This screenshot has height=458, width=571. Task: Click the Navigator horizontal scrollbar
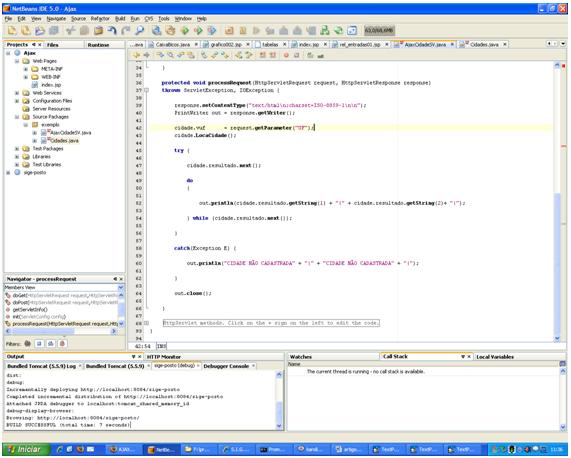tap(61, 331)
